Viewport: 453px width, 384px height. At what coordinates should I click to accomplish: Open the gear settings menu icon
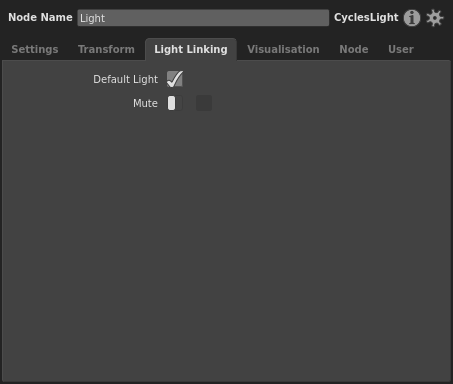tap(435, 18)
